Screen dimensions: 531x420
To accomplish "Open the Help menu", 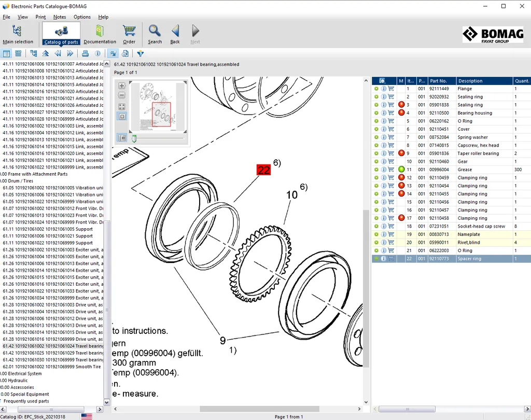I will [103, 17].
